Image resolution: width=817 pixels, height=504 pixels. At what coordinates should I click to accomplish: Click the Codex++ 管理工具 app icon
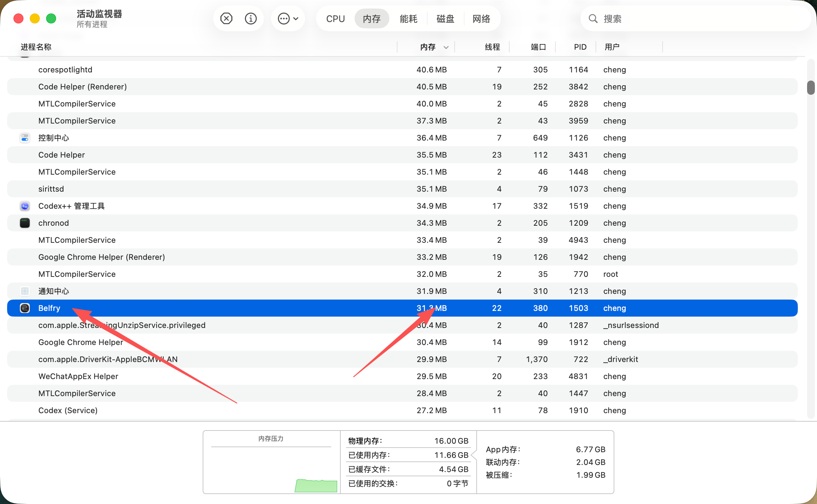(x=25, y=206)
